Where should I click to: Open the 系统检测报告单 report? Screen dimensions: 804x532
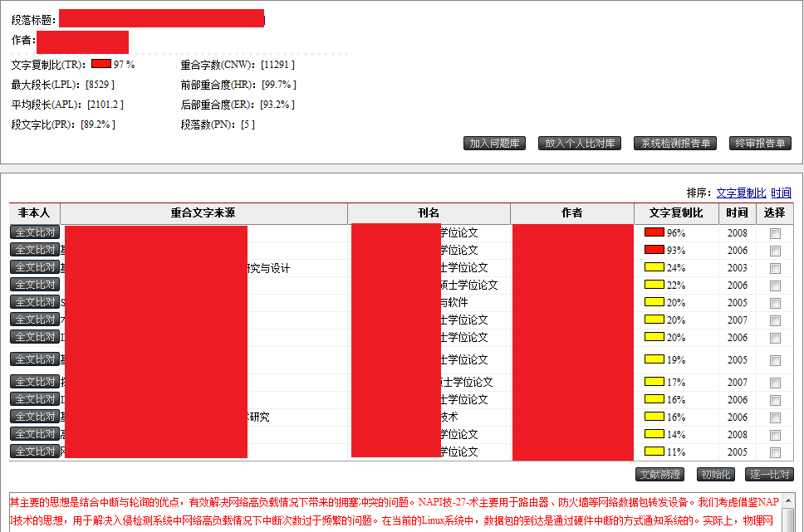(x=674, y=144)
